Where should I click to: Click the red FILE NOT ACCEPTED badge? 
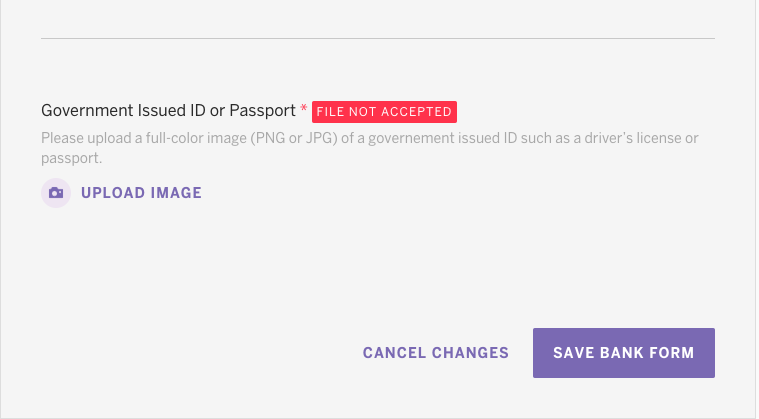[384, 112]
